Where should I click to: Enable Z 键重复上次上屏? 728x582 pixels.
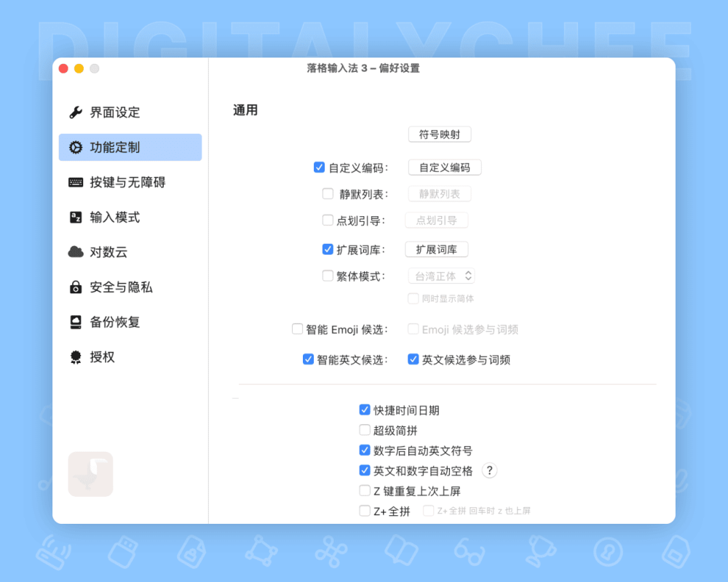click(x=365, y=490)
